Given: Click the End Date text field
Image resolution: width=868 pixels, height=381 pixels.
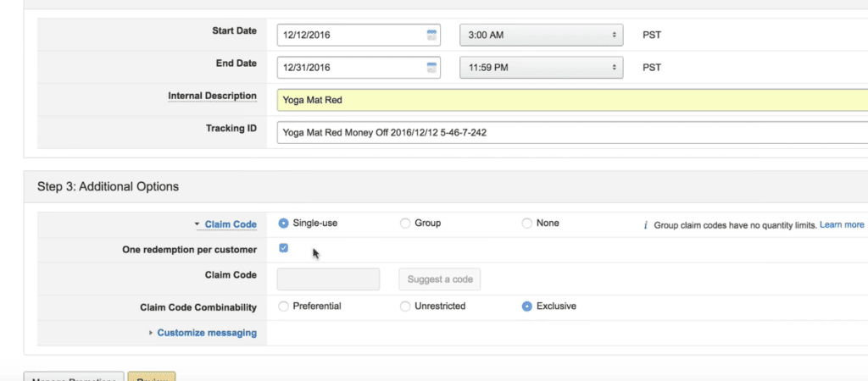Looking at the screenshot, I should pos(351,68).
